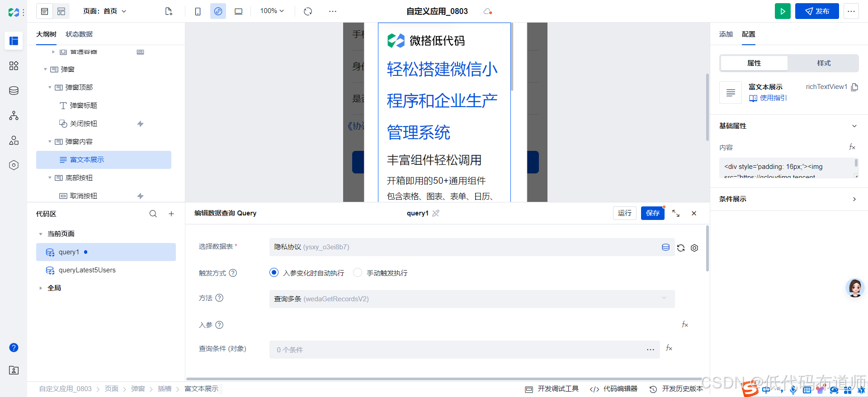Open the users and roles sidebar icon
This screenshot has height=397, width=868.
[14, 140]
